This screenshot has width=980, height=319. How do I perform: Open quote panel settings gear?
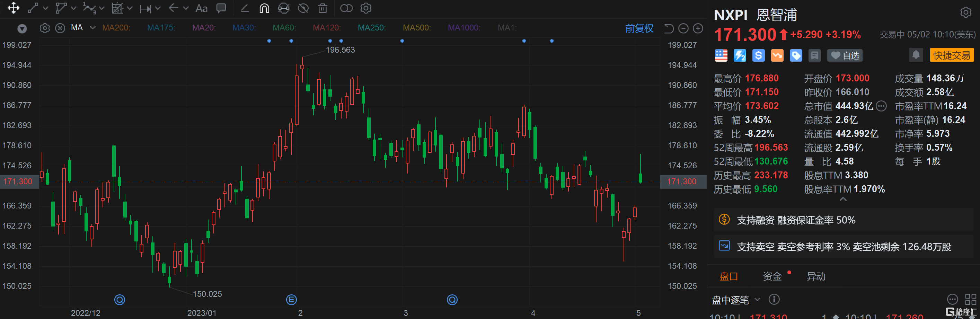965,12
